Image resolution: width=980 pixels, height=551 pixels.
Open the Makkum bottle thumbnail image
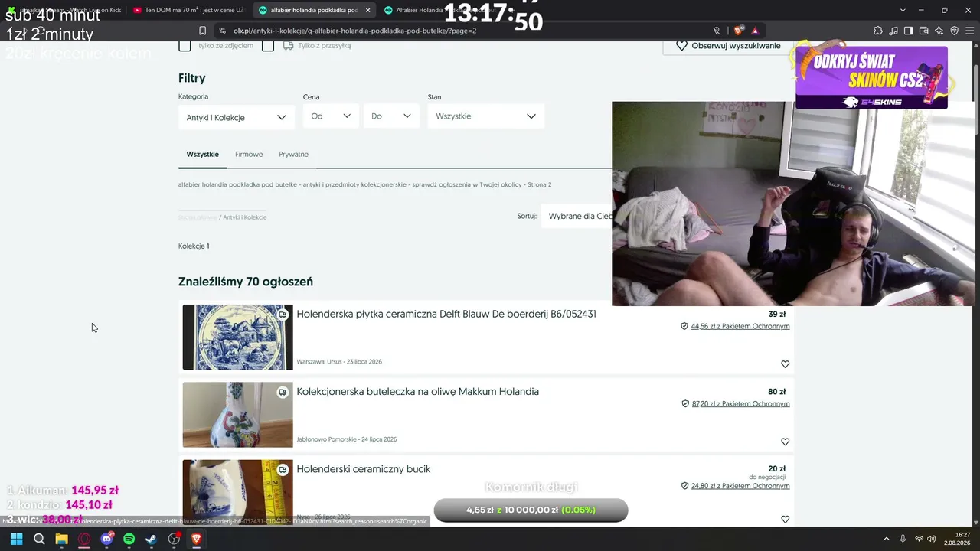coord(237,415)
